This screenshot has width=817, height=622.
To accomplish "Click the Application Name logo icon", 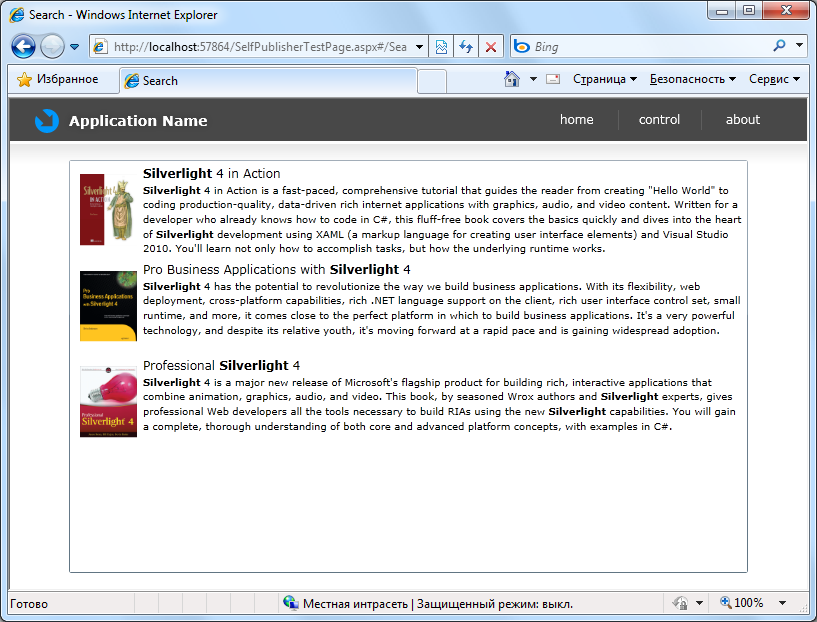I will pos(47,120).
